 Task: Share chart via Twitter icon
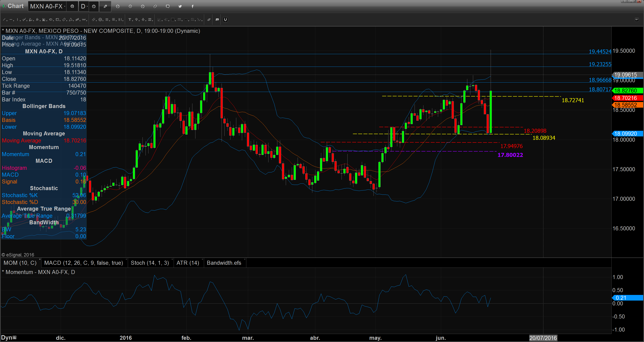[180, 6]
